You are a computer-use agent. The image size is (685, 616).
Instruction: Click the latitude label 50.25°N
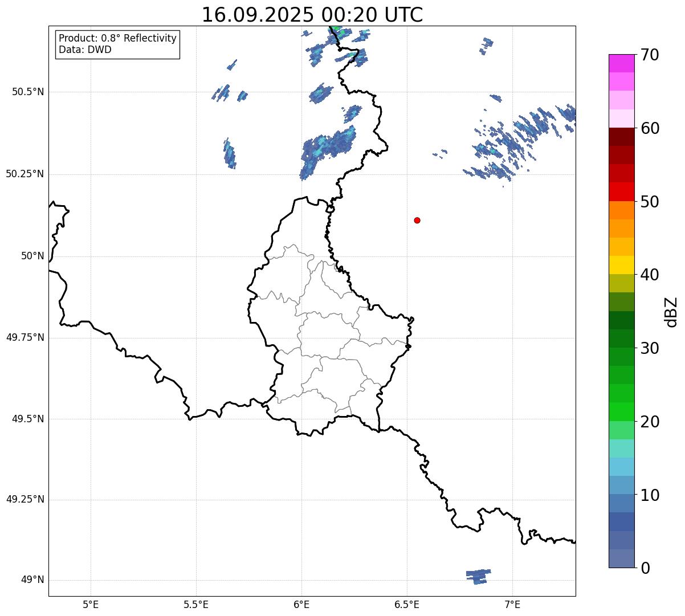25,174
